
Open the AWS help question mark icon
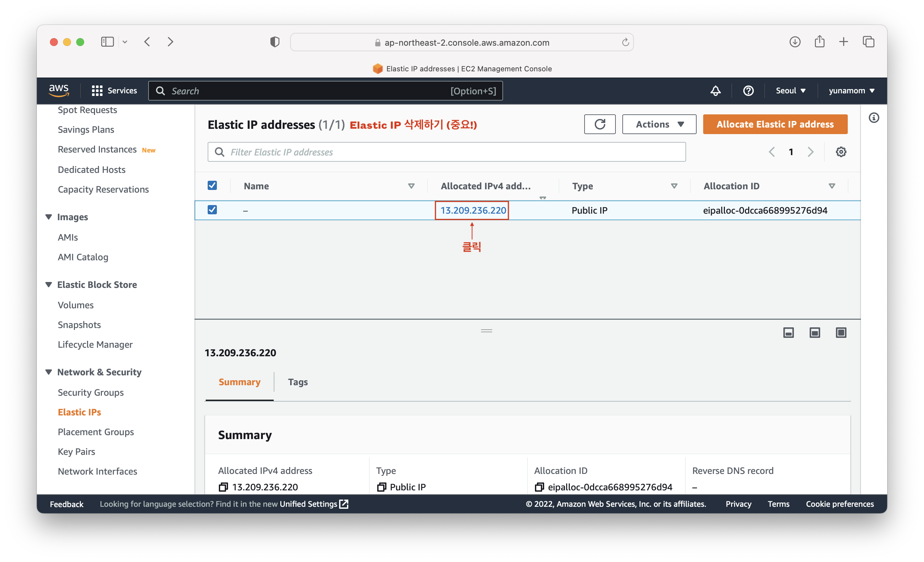point(748,91)
